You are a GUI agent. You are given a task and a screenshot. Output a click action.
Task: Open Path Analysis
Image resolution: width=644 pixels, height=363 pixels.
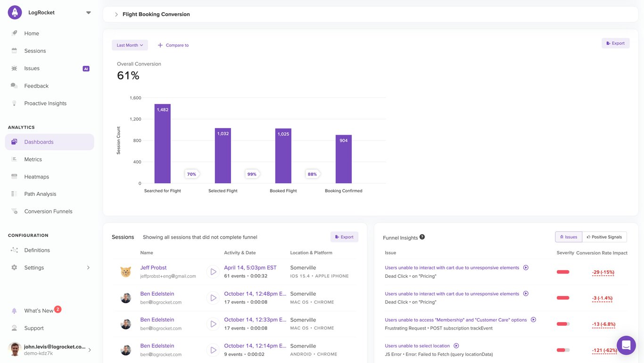pyautogui.click(x=40, y=194)
